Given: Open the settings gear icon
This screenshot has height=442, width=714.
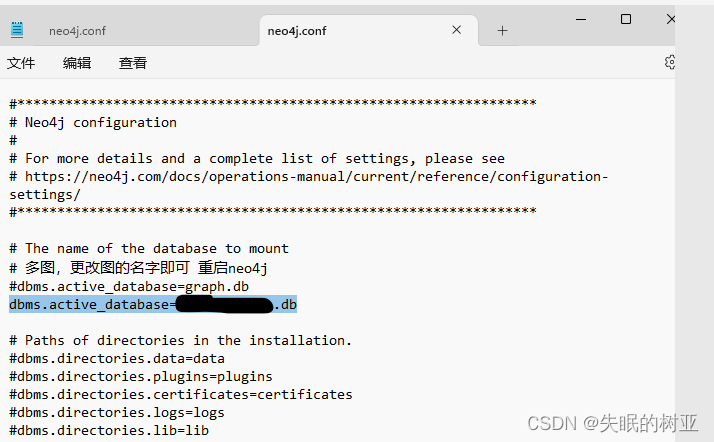Looking at the screenshot, I should click(669, 62).
